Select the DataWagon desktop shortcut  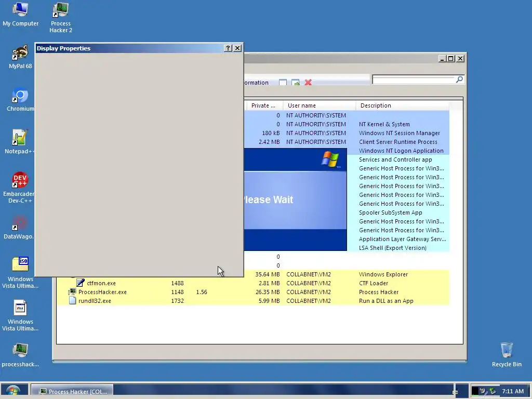pos(19,228)
